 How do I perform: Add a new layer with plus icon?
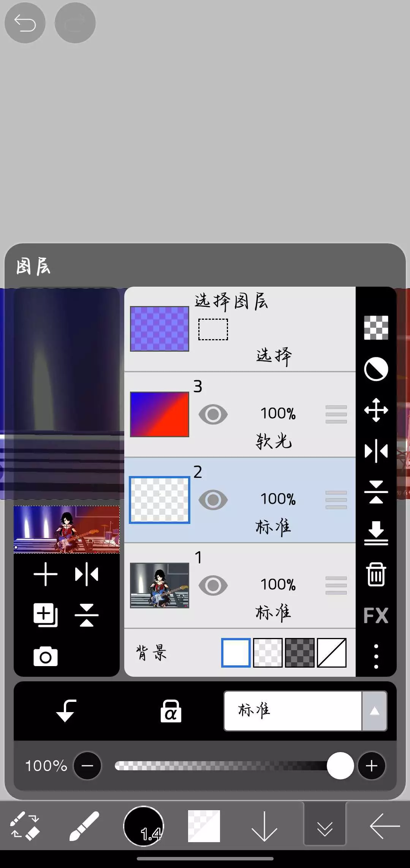46,574
